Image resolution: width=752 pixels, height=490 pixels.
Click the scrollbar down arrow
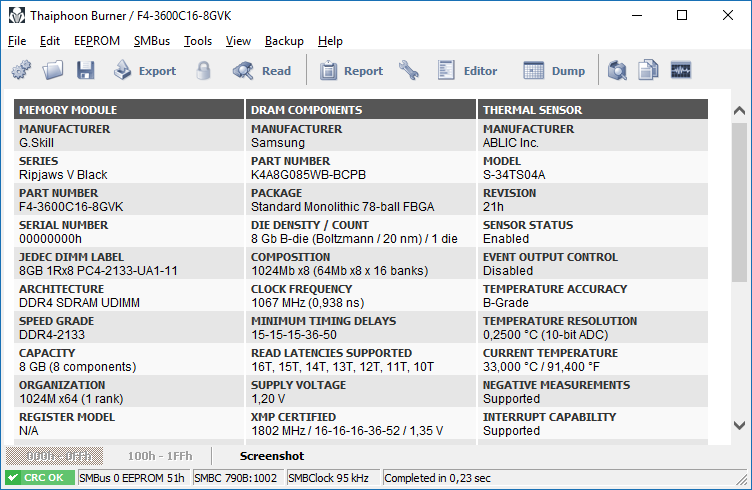click(x=739, y=425)
